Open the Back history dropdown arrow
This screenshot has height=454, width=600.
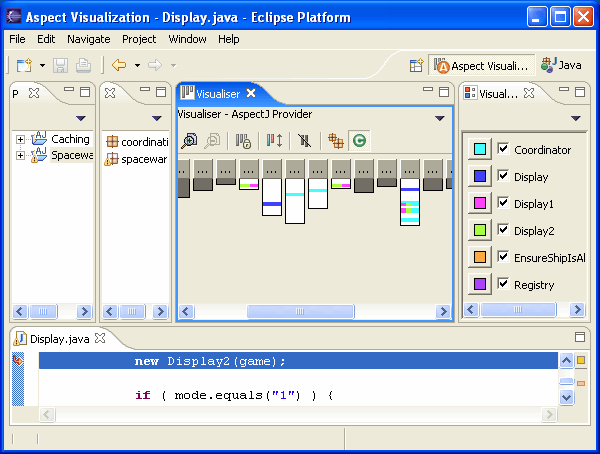(137, 65)
